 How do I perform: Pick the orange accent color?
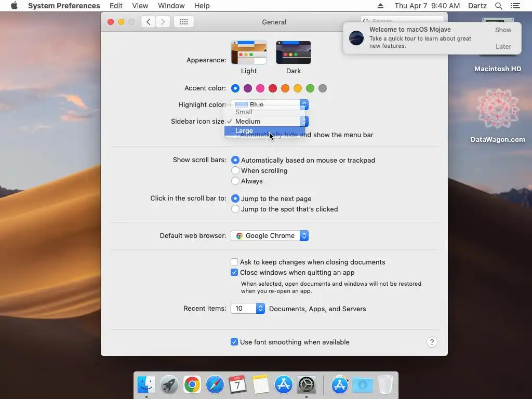pyautogui.click(x=285, y=88)
